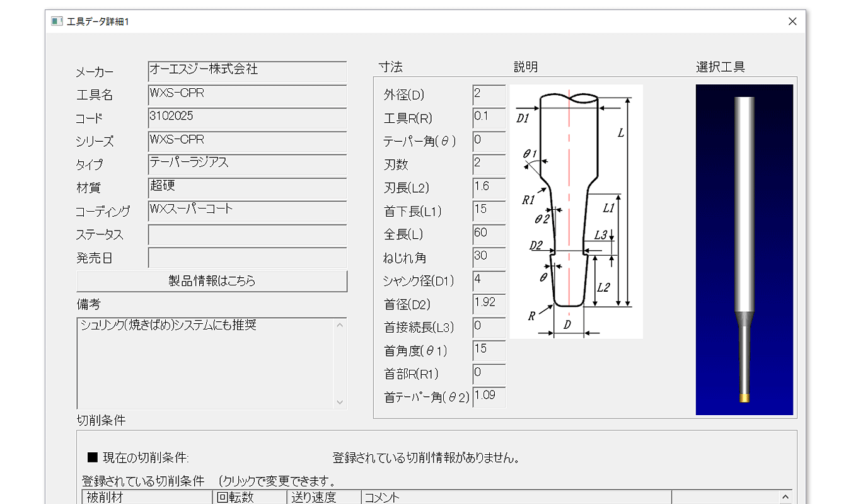Edit the 外径(D) value of 2

[x=489, y=94]
